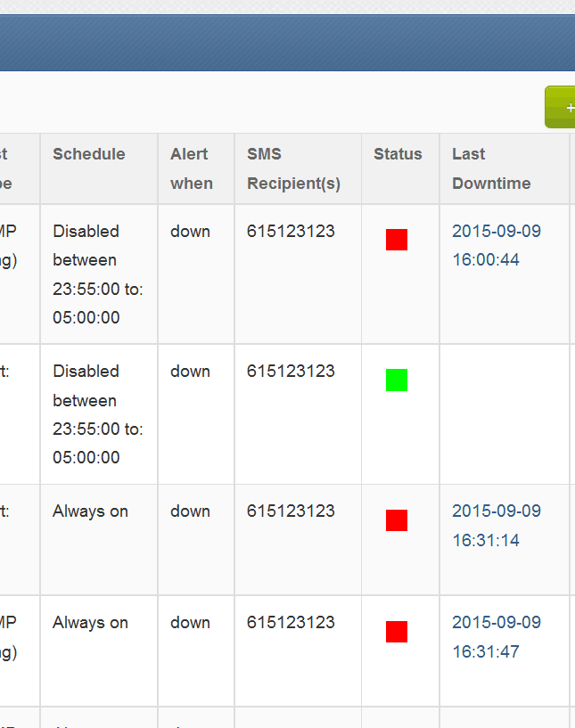Click the SMS recipient number in the green-status row

(291, 372)
